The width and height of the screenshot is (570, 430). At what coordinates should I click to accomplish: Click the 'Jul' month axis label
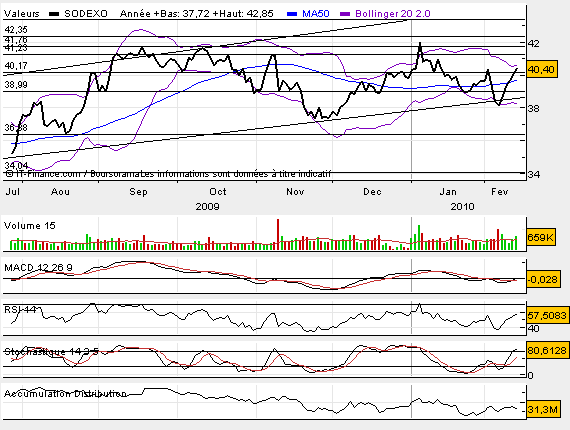(13, 192)
